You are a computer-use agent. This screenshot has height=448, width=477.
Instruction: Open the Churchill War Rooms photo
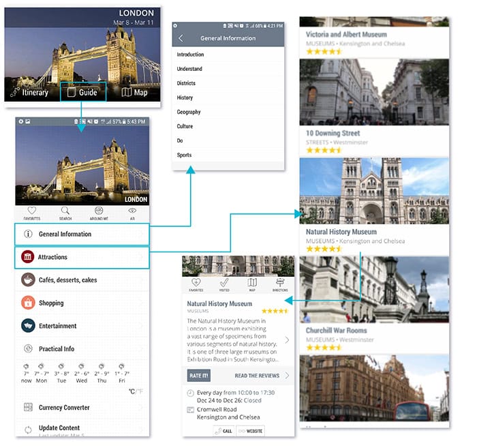tap(374, 289)
